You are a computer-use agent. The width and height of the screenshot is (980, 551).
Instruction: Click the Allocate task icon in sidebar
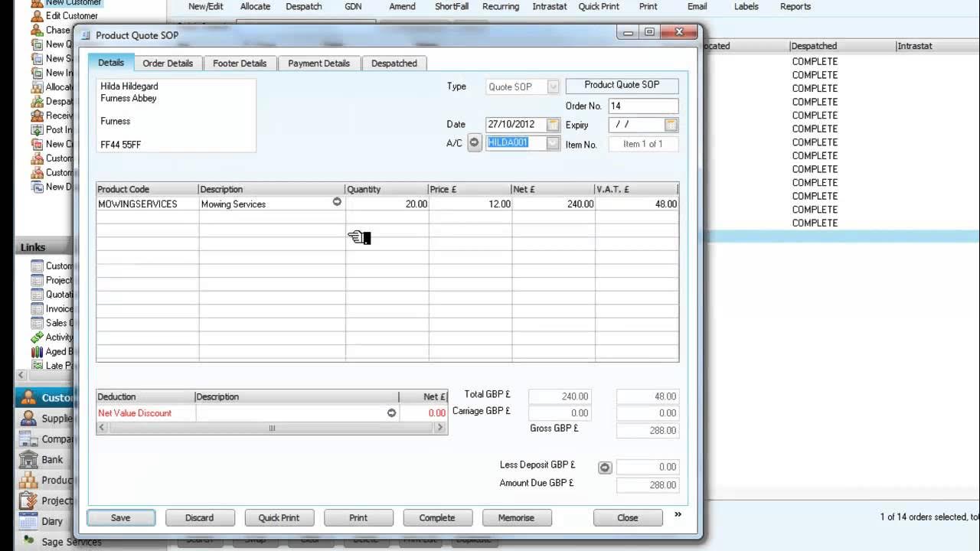pyautogui.click(x=37, y=86)
